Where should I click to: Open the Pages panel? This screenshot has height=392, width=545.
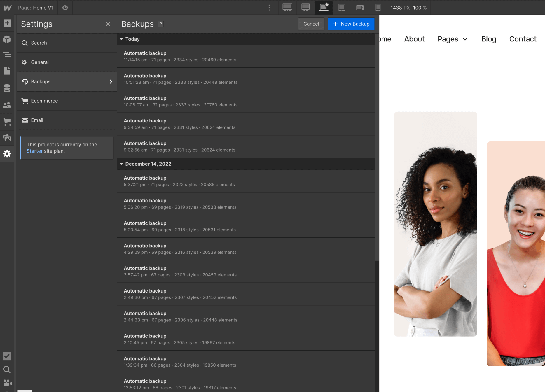(x=7, y=70)
